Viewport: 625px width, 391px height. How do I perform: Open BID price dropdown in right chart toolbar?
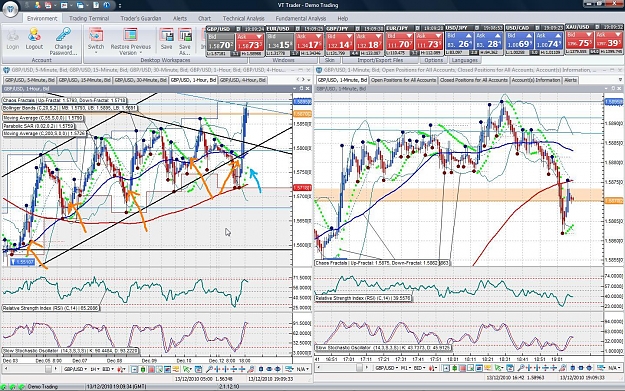tap(419, 369)
